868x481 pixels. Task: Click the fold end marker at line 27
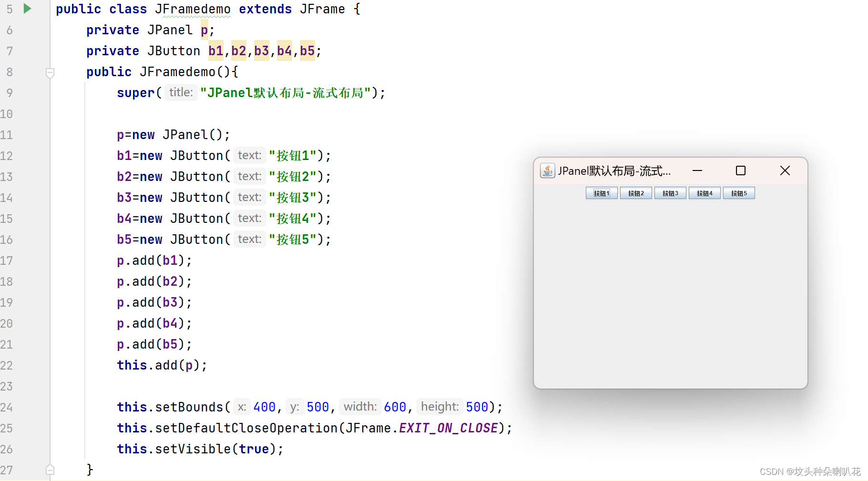pos(50,470)
